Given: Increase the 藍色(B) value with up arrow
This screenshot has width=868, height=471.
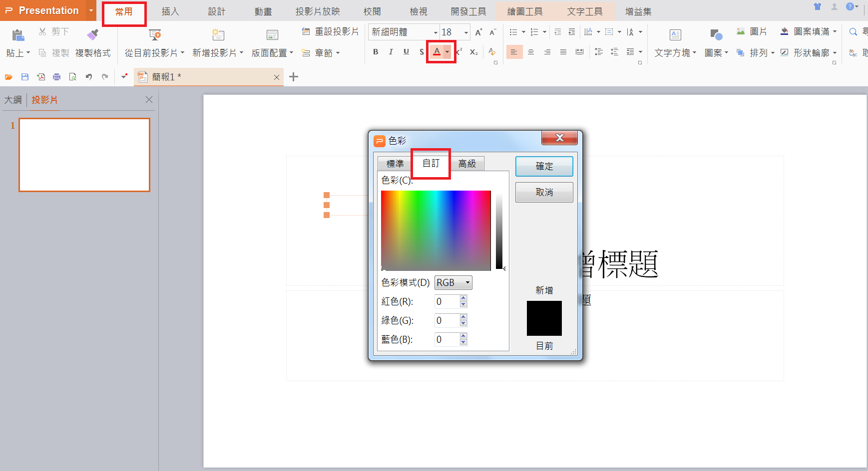Looking at the screenshot, I should [x=463, y=336].
